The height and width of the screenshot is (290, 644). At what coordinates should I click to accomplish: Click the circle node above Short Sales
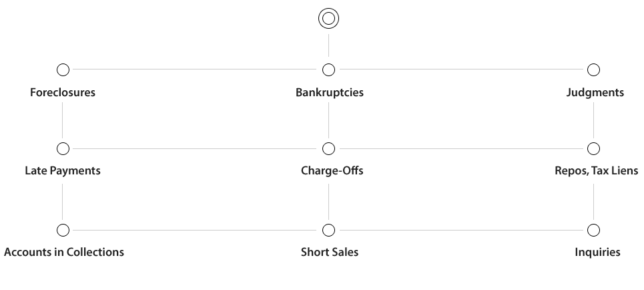328,230
